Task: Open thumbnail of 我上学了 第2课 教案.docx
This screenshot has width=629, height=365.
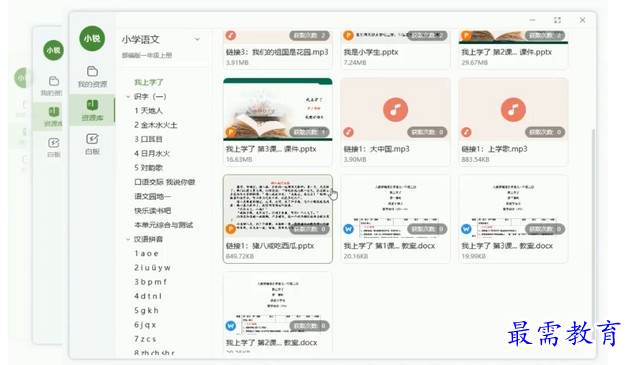Action: click(x=278, y=303)
